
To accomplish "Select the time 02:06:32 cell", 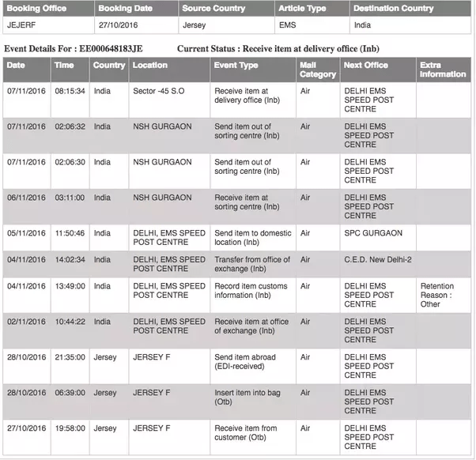I will click(70, 135).
